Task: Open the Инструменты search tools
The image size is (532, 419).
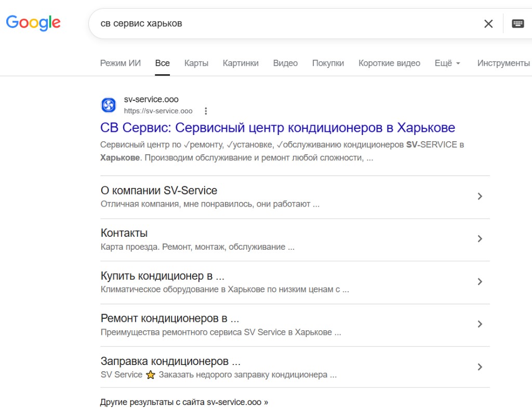Action: point(503,63)
